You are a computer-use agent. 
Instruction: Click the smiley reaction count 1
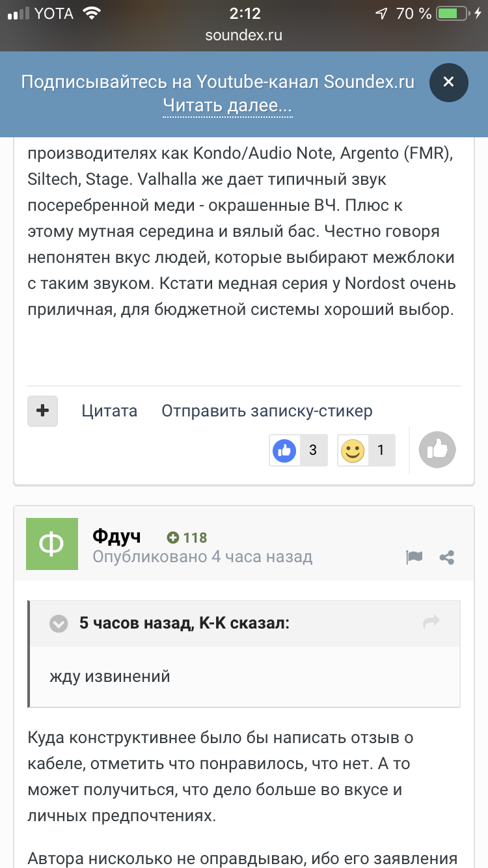click(381, 450)
